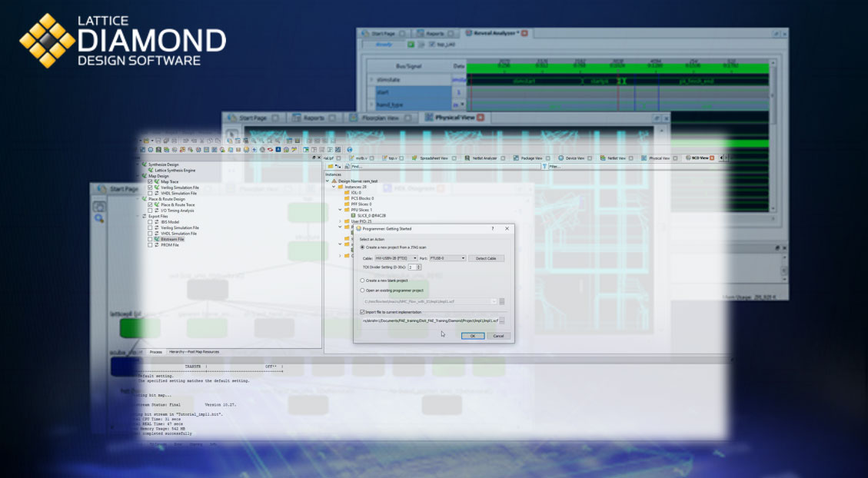Viewport: 868px width, 478px height.
Task: Select the PFF Slices: 0 row
Action: pyautogui.click(x=358, y=204)
